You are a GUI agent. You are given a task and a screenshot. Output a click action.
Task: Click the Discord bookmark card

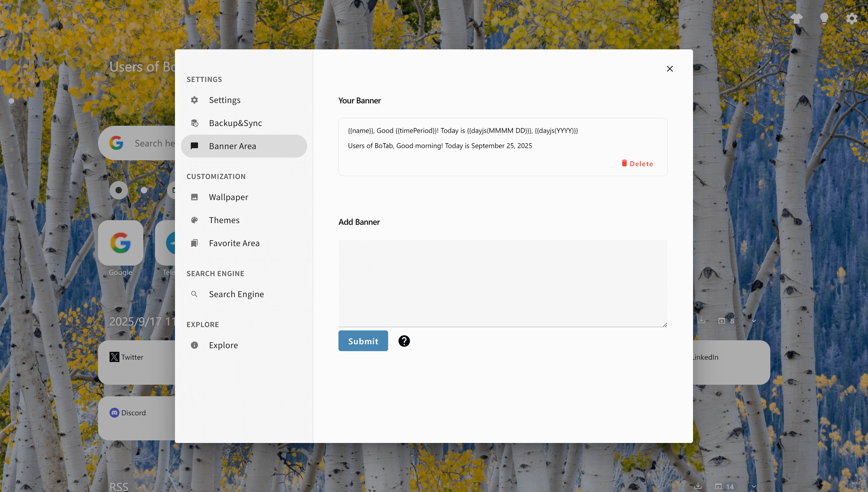point(137,418)
